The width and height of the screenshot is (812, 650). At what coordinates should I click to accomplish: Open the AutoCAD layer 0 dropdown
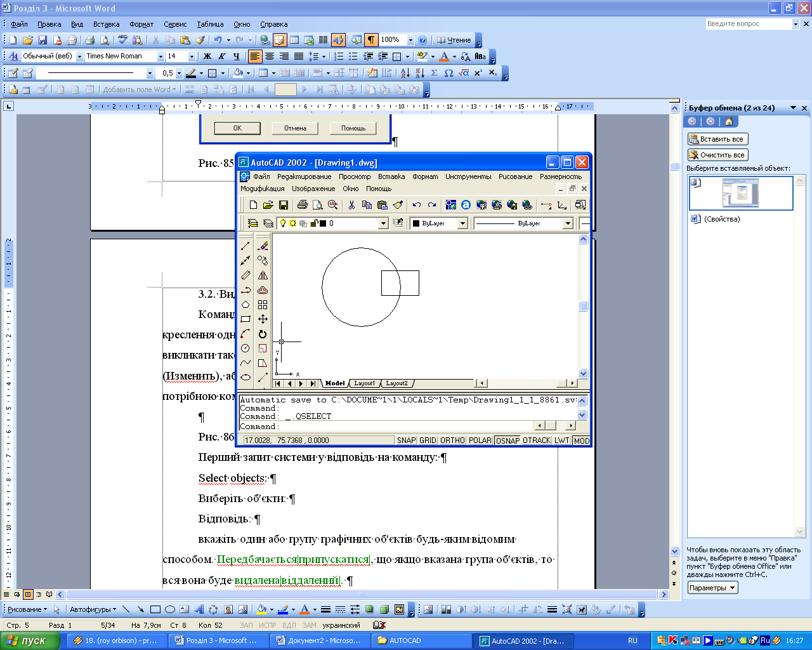[x=383, y=223]
